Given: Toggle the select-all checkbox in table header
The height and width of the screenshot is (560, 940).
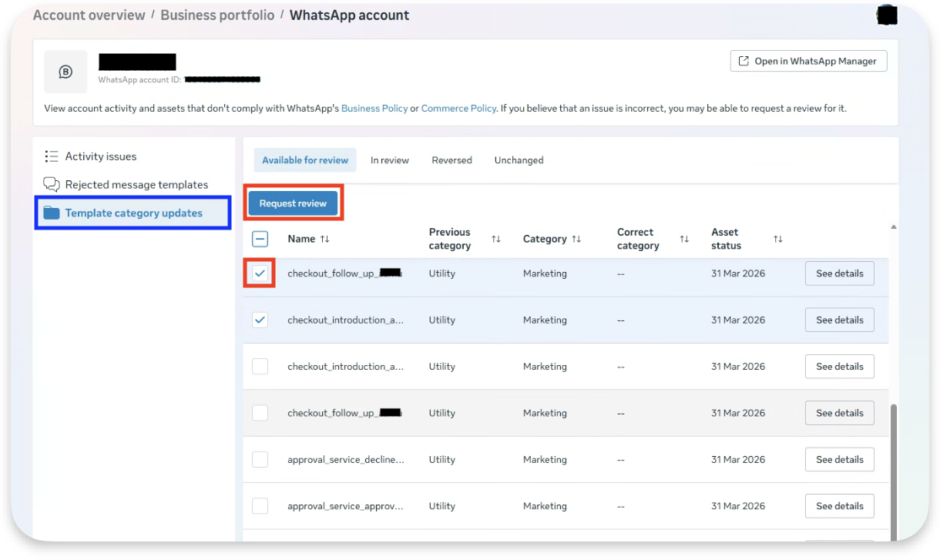Looking at the screenshot, I should click(x=260, y=239).
